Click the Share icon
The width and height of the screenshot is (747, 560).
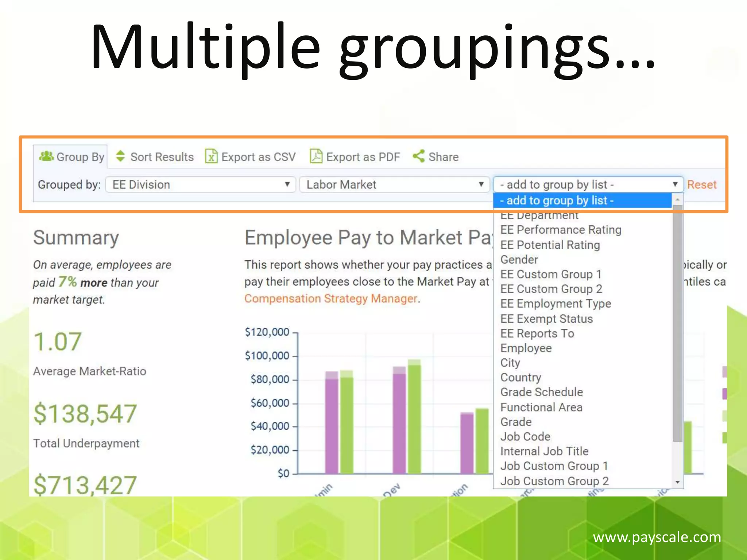[x=419, y=156]
